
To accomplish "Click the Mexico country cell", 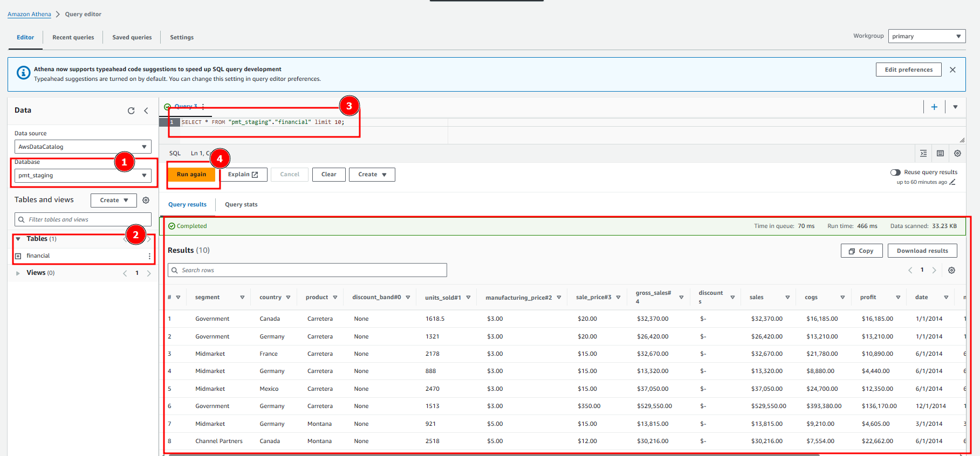I will [269, 389].
